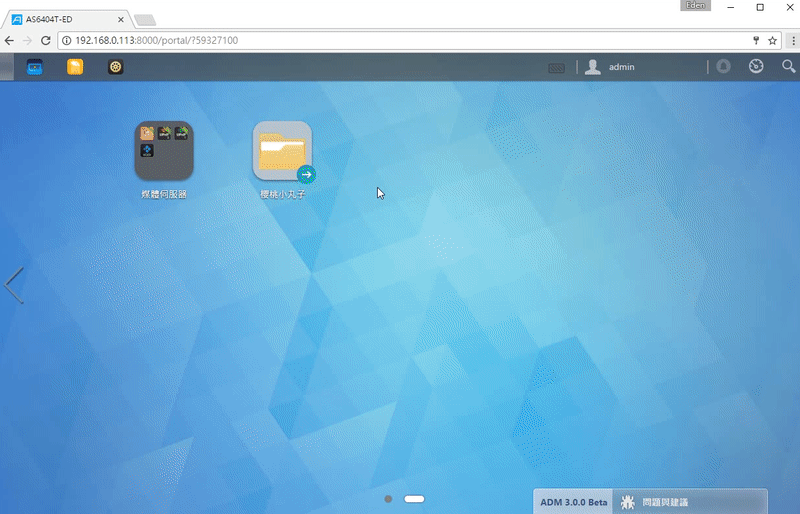Reload the current page
The image size is (800, 514).
point(45,40)
